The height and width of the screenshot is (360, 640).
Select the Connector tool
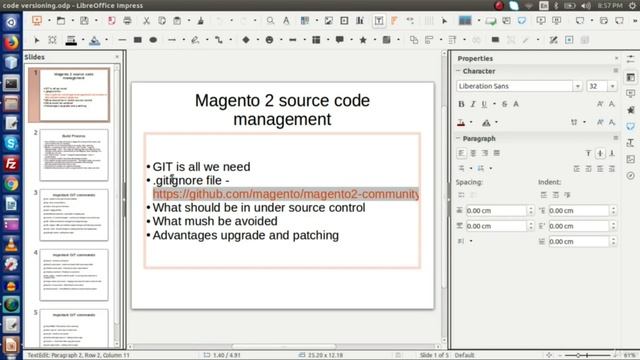[x=219, y=40]
